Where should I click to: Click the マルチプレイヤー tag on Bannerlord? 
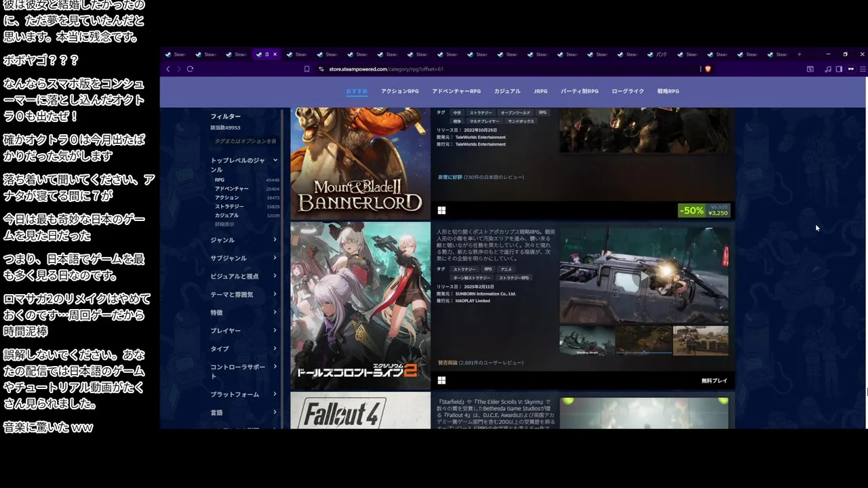coord(485,121)
